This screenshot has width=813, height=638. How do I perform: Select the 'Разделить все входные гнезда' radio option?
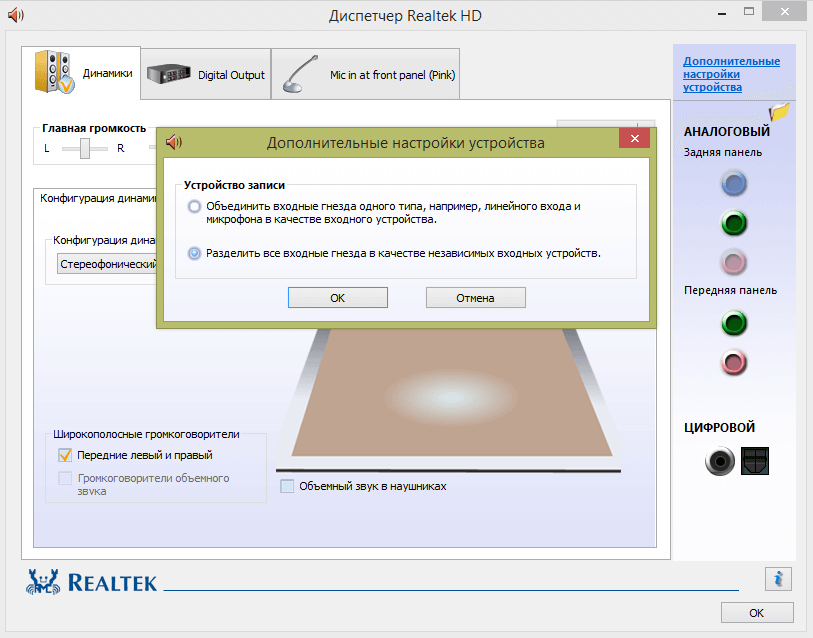coord(194,253)
